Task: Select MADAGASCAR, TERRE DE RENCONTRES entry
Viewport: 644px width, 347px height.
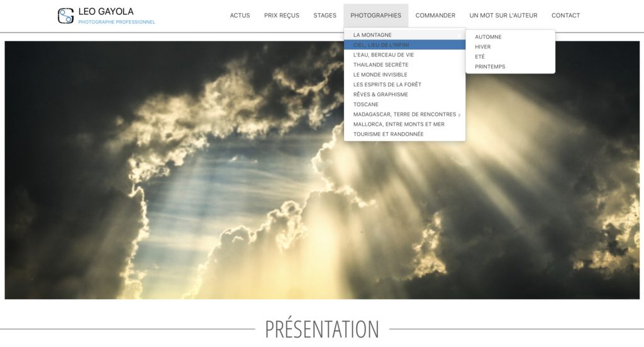Action: click(x=404, y=114)
